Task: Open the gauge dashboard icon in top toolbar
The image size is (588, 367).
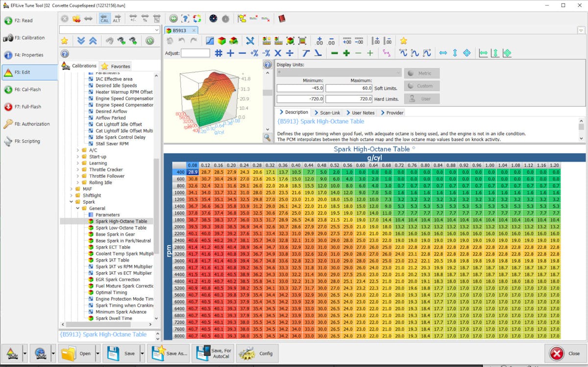Action: (213, 19)
